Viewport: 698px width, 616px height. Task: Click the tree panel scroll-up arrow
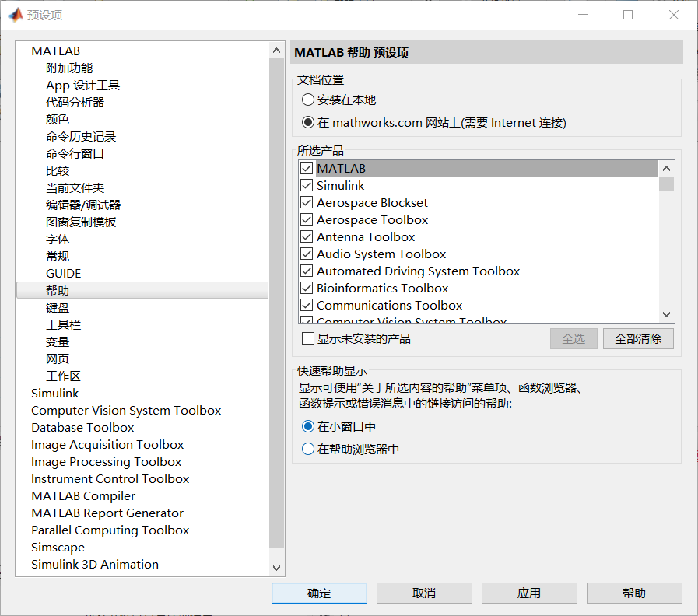pos(276,51)
